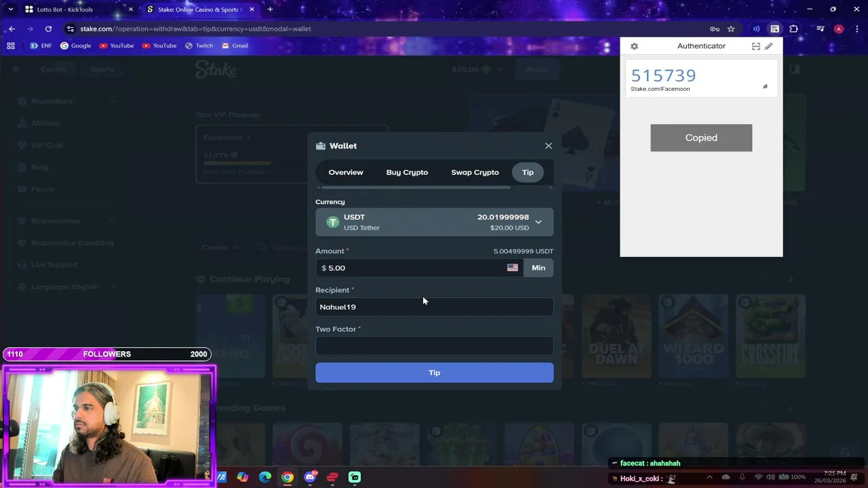The image size is (868, 488).
Task: Go back with the browser back arrow
Action: (12, 28)
